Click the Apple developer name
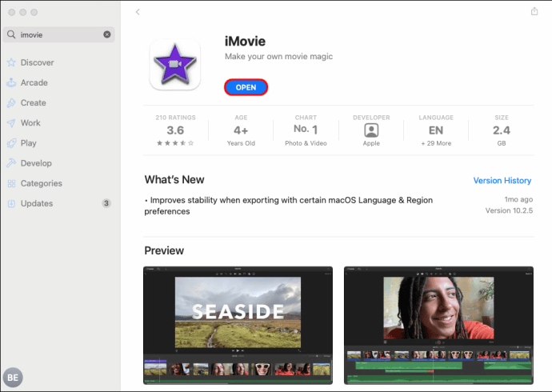 [x=371, y=143]
